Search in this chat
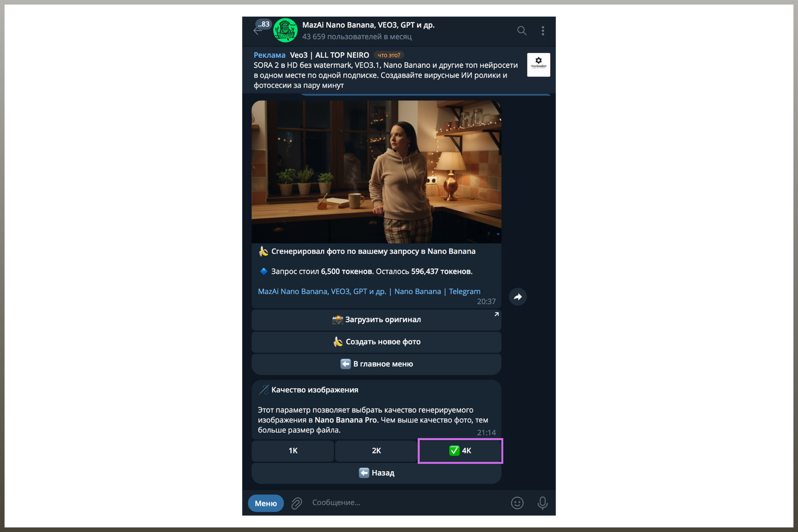This screenshot has height=532, width=798. click(522, 31)
